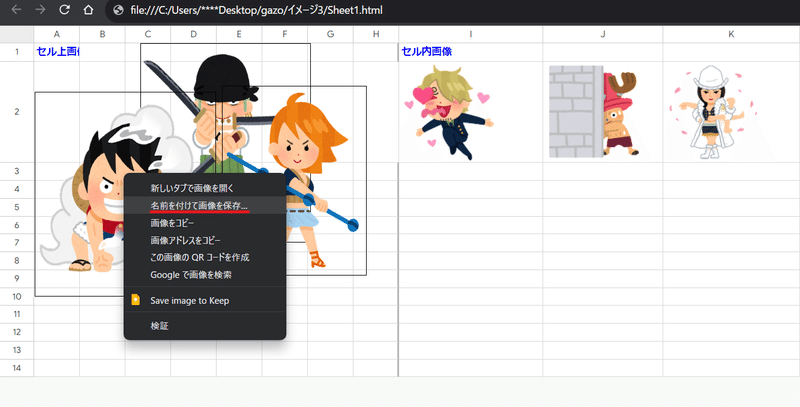This screenshot has height=407, width=800.
Task: Click row header 7
Action: point(17,242)
